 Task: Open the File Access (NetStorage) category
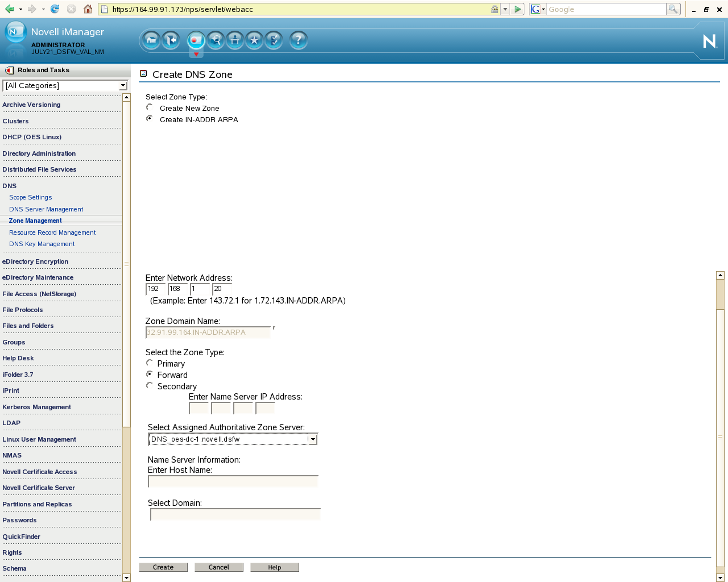pos(39,294)
